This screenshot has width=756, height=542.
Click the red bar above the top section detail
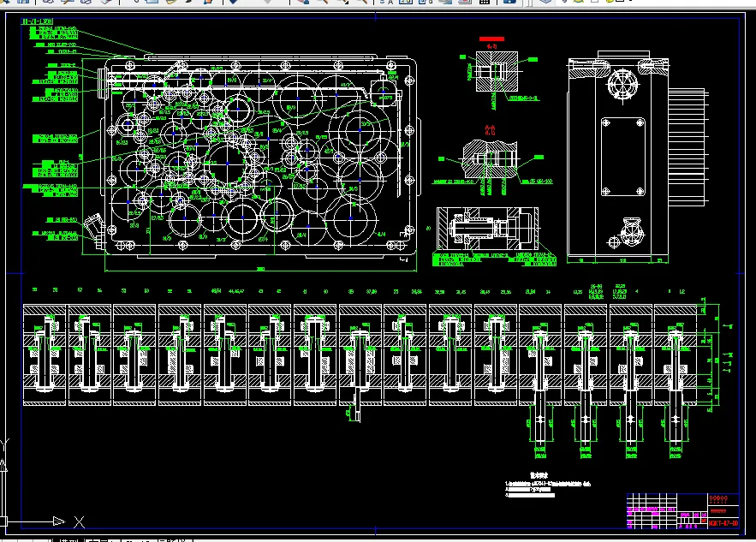[491, 39]
